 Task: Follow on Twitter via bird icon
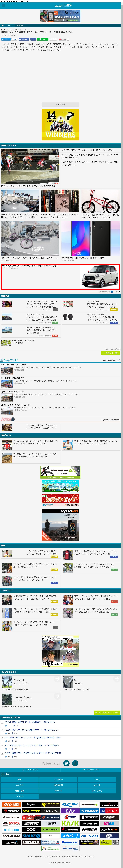(x=66, y=763)
